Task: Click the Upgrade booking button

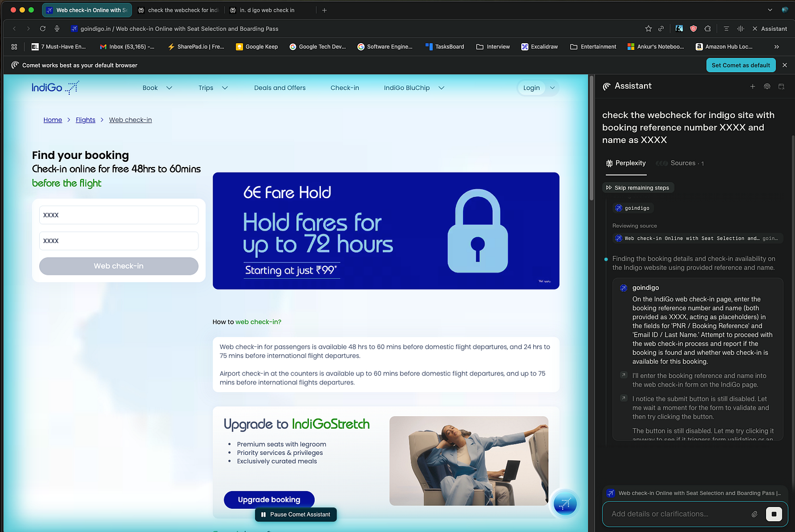Action: coord(269,500)
